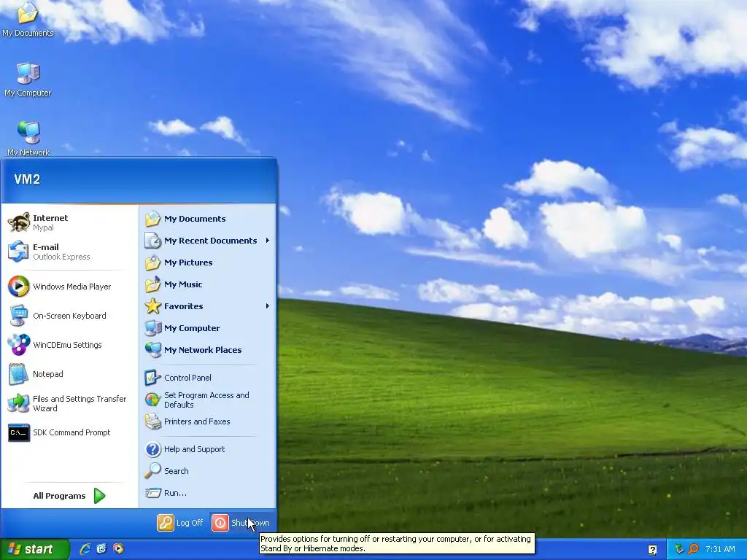Click the 7:31 AM clock

point(720,549)
